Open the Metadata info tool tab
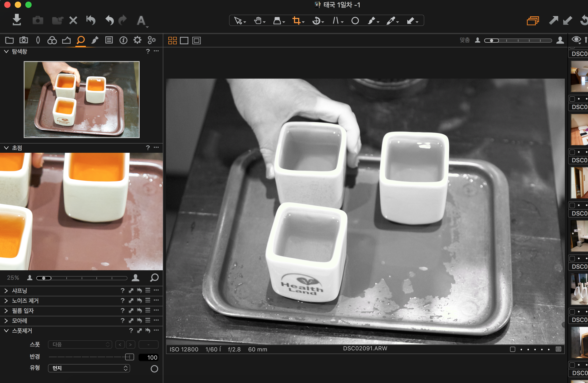Viewport: 588px width, 383px height. [x=123, y=40]
